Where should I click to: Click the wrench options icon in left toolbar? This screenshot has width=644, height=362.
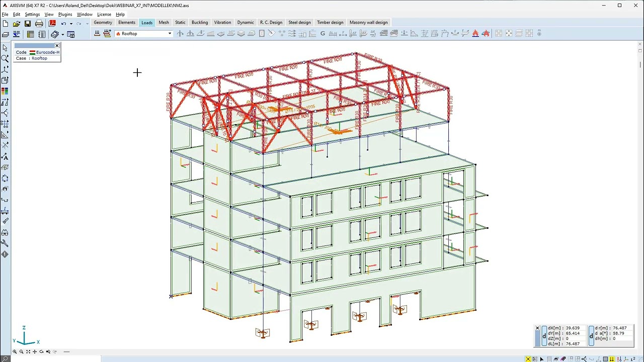tap(5, 243)
